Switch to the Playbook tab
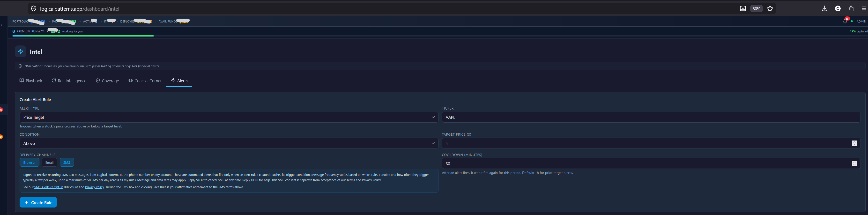Screen dimensions: 868x215 (31, 81)
